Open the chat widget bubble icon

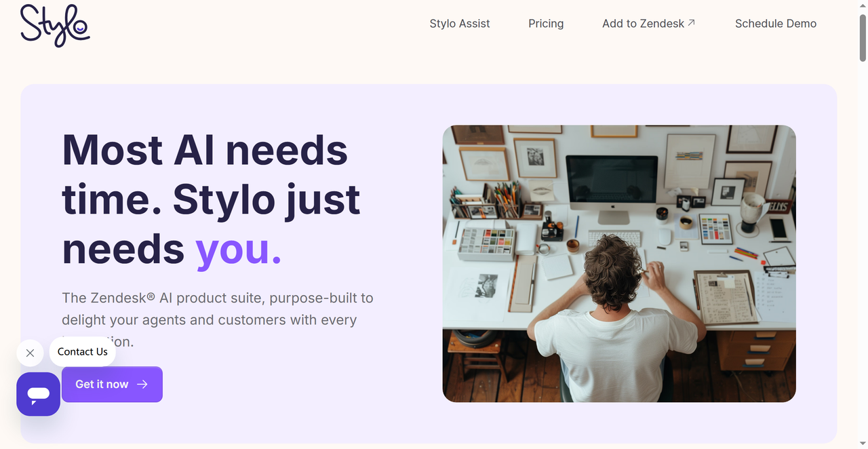point(39,394)
